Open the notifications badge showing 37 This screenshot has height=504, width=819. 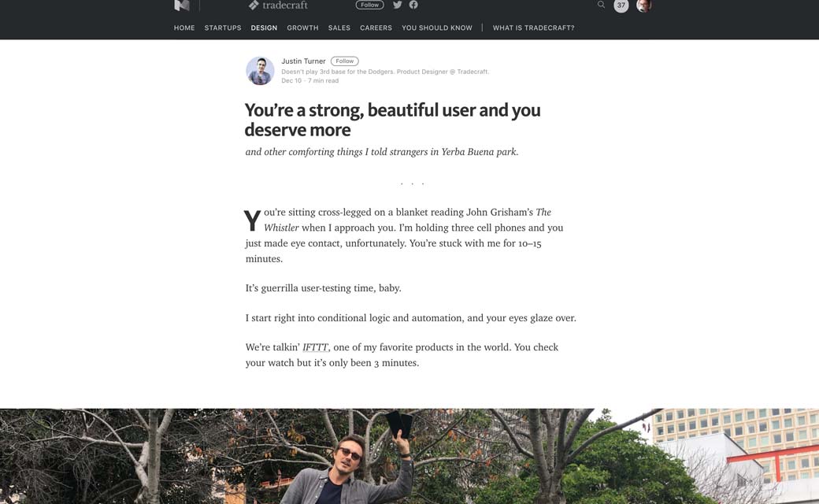[621, 6]
